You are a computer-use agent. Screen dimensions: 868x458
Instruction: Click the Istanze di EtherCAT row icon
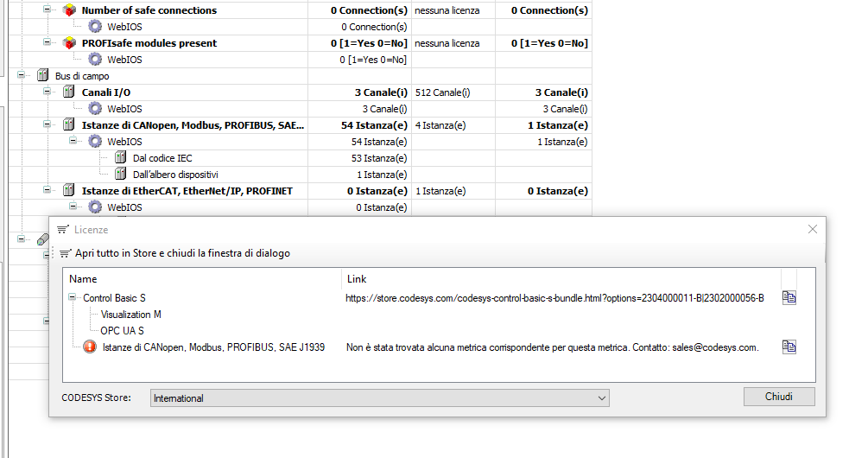[69, 191]
